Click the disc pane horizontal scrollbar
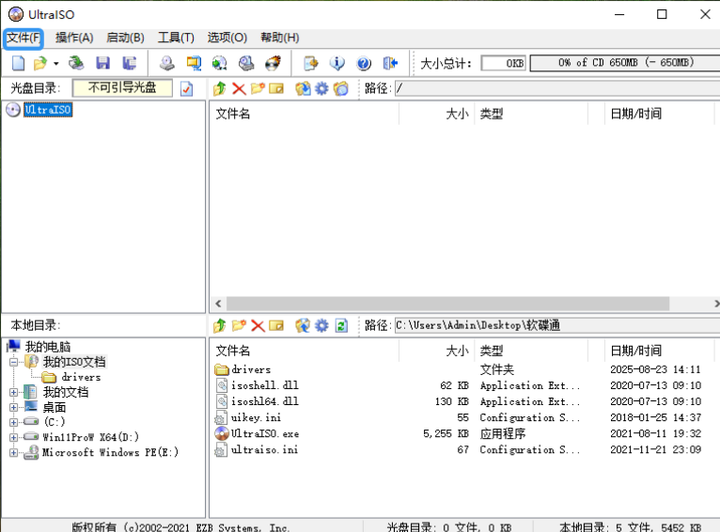This screenshot has width=720, height=532. 448,303
